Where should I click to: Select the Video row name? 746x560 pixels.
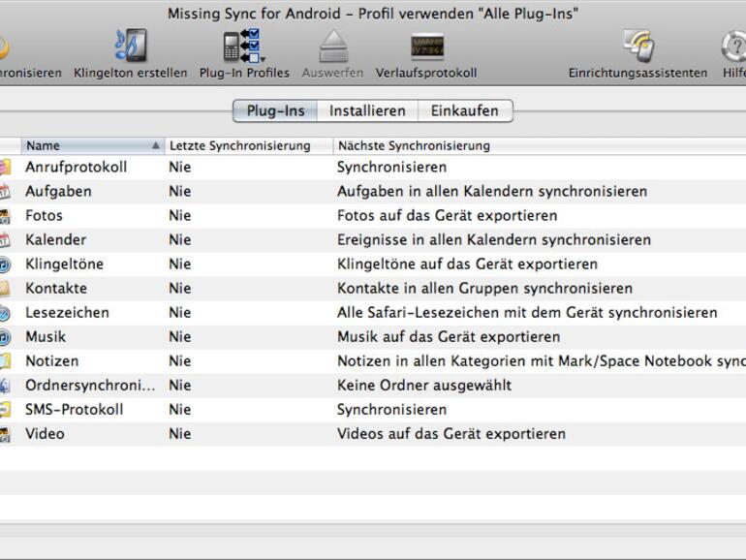click(x=45, y=434)
